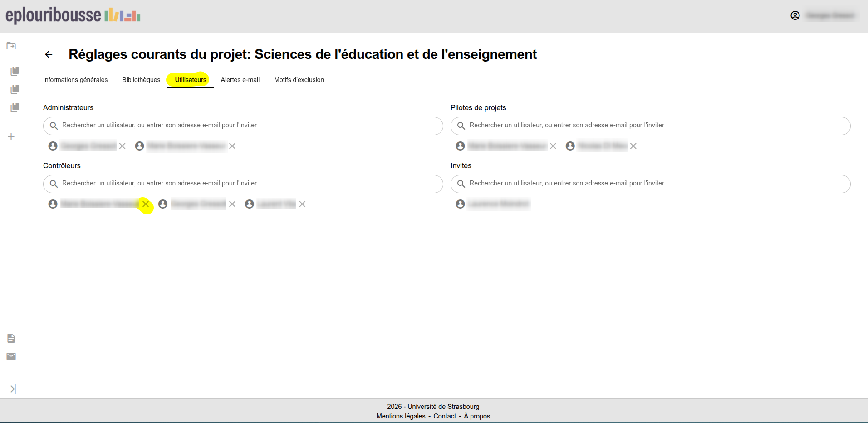
Task: Click the Invités user search field
Action: 657,184
